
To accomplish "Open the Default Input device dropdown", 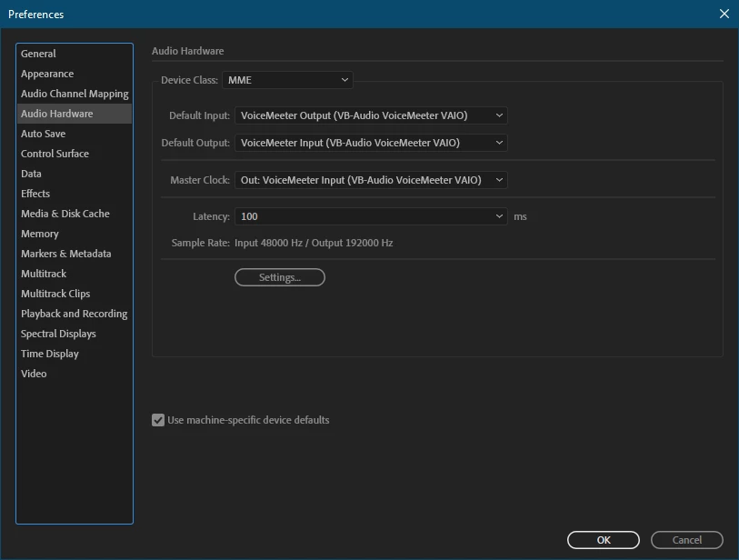I will 371,115.
